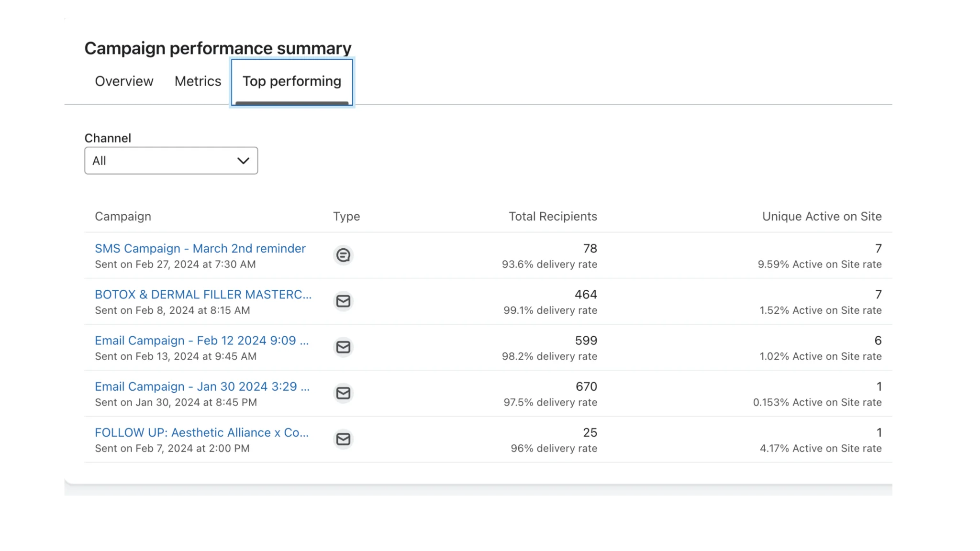Select the Top performing tab
This screenshot has height=551, width=980.
292,82
